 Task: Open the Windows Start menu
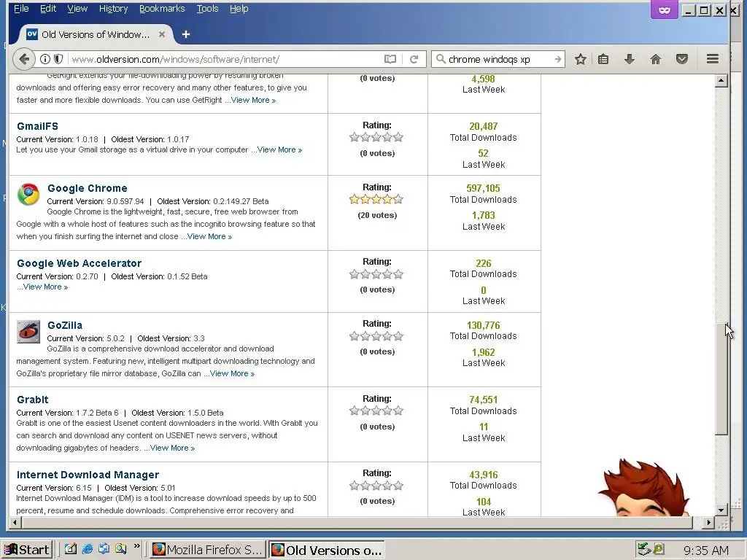pyautogui.click(x=27, y=550)
